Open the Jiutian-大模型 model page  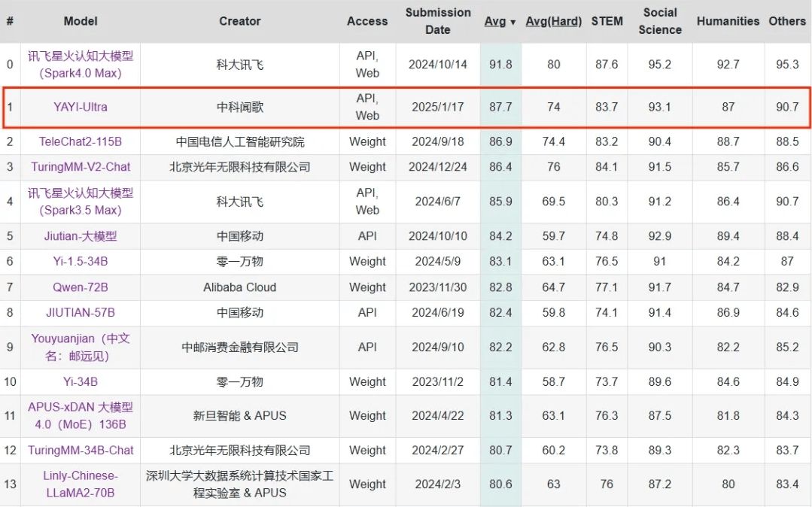tap(81, 236)
